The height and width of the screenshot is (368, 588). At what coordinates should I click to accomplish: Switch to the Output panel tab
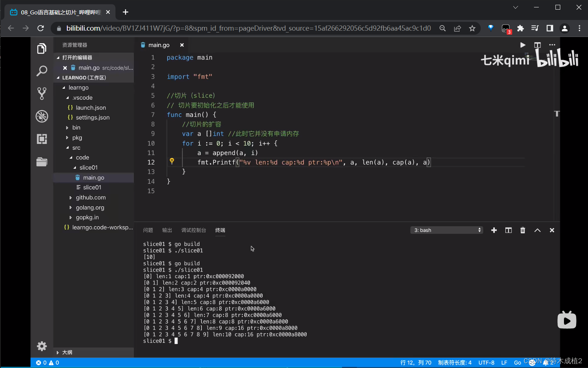click(167, 230)
